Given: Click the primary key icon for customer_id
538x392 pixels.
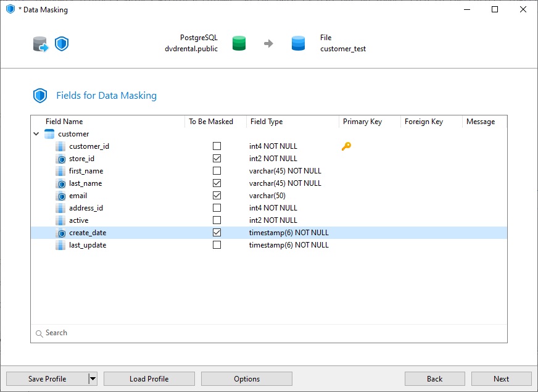Looking at the screenshot, I should [346, 146].
